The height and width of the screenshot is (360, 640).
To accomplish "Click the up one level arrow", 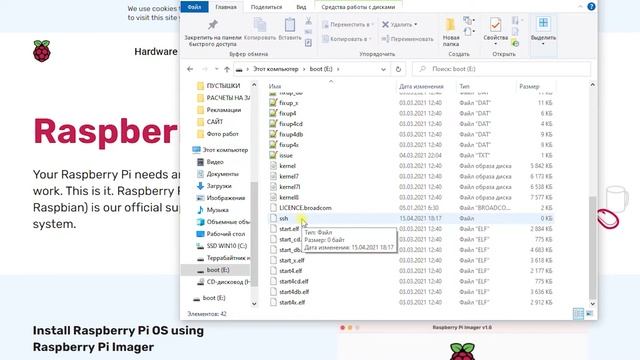I will point(227,69).
